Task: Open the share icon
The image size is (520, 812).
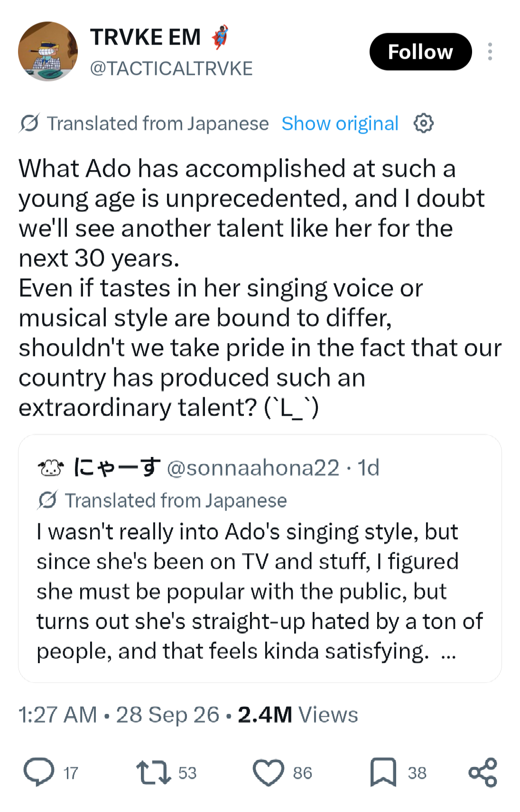Action: click(483, 772)
